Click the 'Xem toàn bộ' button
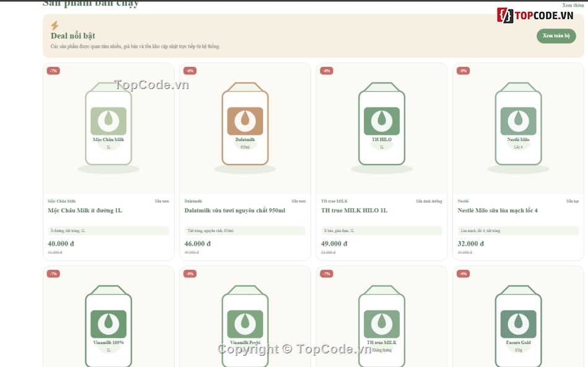Image resolution: width=588 pixels, height=367 pixels. click(556, 36)
